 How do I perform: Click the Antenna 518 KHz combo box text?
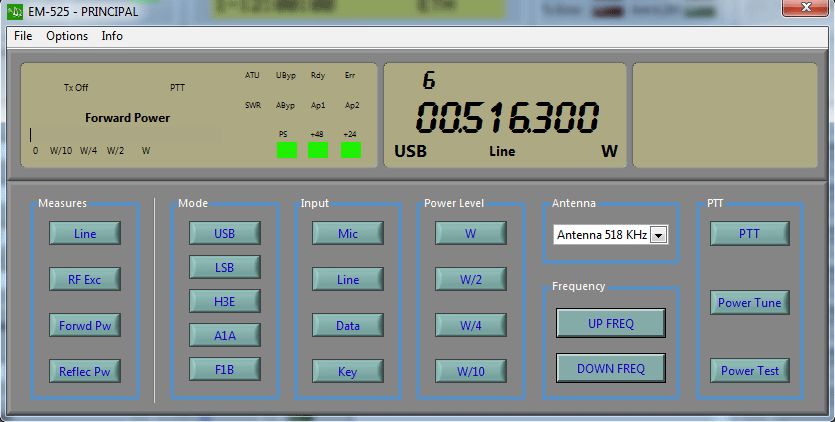tap(602, 235)
